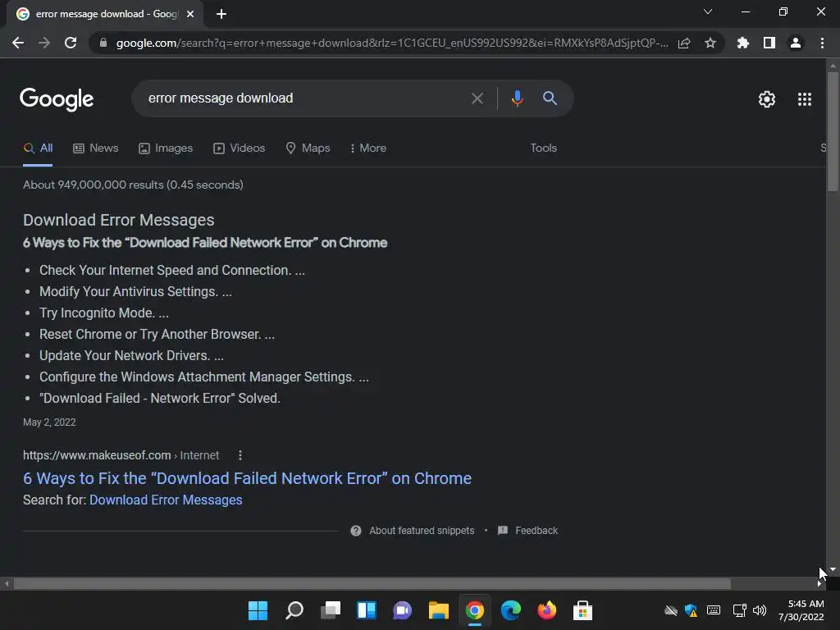Viewport: 840px width, 630px height.
Task: Close the error message download tab
Action: coord(190,14)
